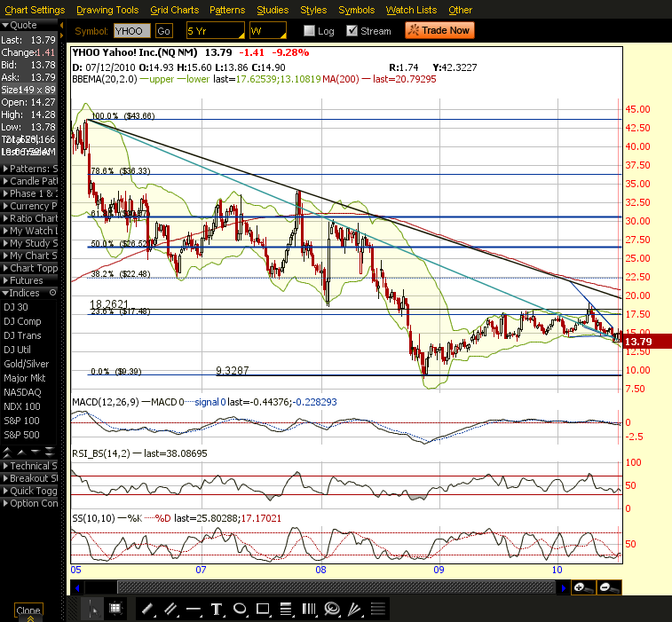
Task: Select the text annotation tool
Action: point(217,609)
